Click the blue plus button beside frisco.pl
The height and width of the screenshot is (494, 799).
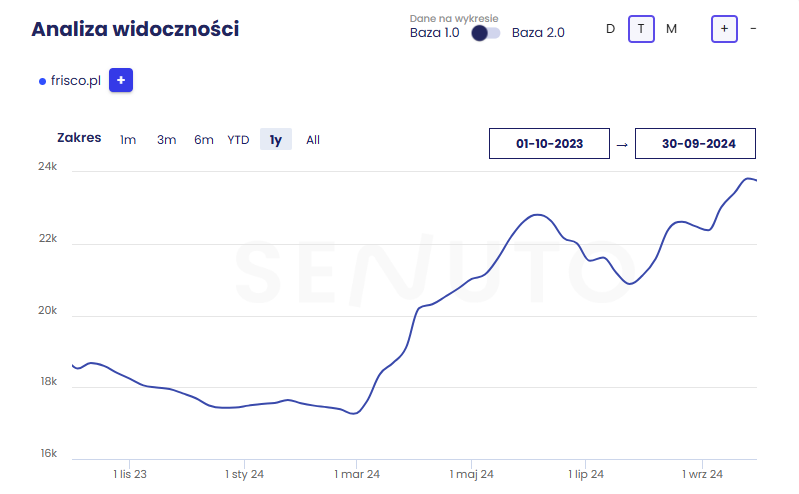[x=121, y=80]
